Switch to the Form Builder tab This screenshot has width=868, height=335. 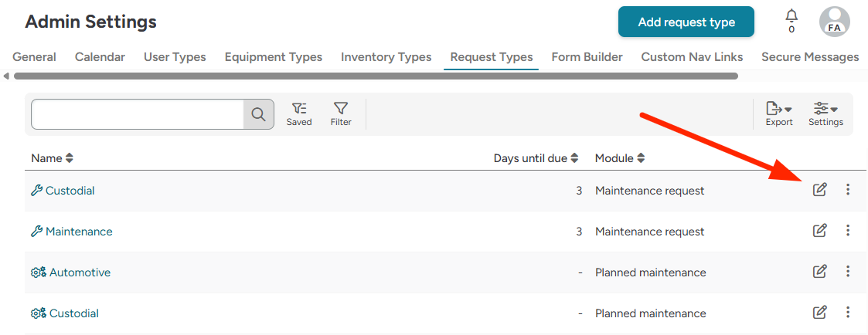(587, 57)
